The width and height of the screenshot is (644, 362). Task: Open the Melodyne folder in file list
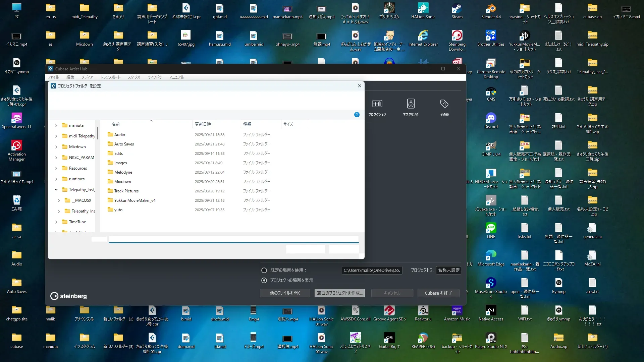(x=123, y=172)
